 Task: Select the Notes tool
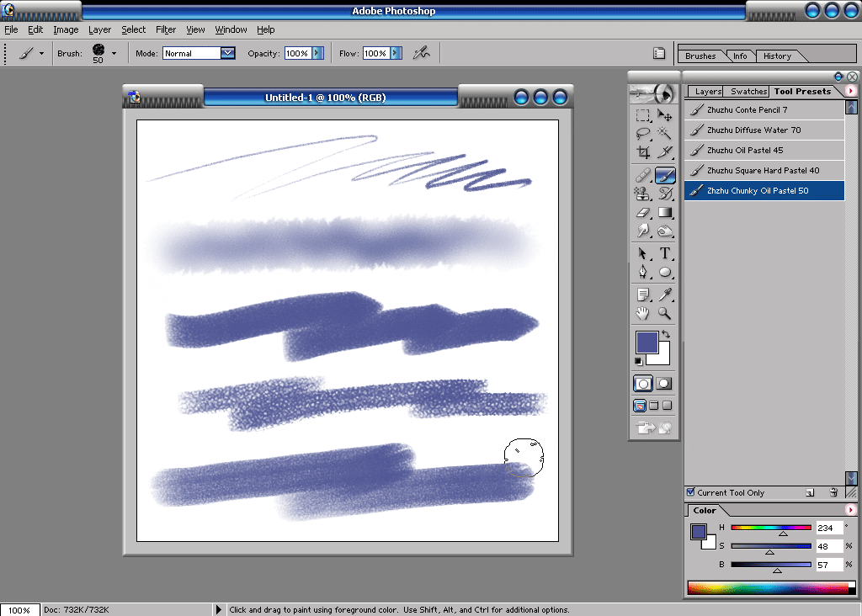pyautogui.click(x=642, y=295)
